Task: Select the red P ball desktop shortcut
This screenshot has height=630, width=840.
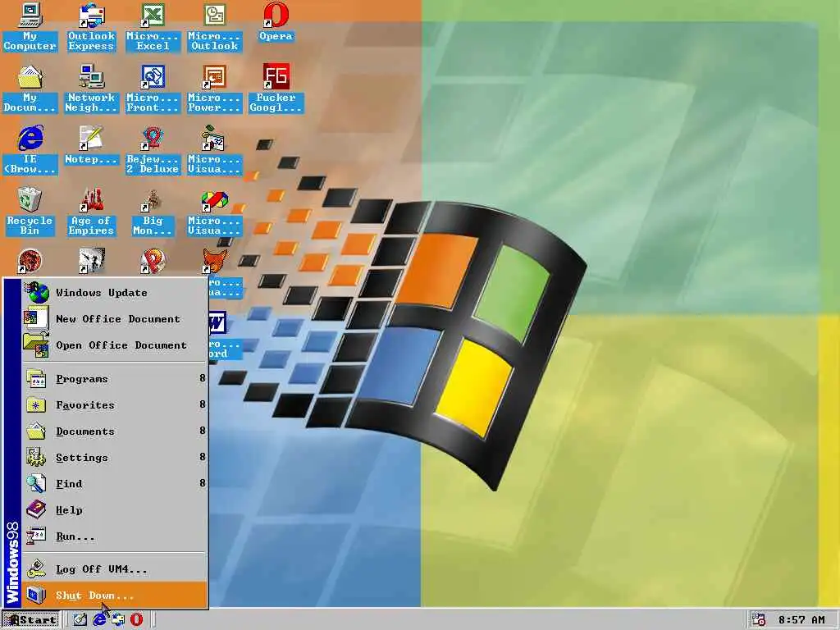Action: [153, 262]
